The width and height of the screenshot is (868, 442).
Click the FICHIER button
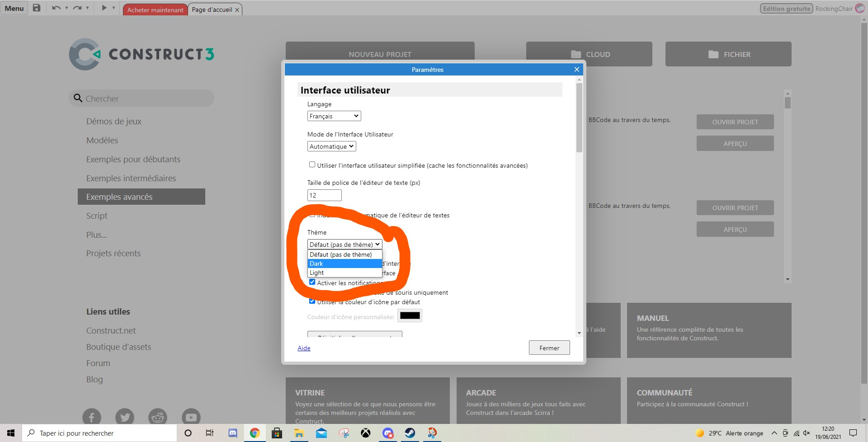coord(728,54)
